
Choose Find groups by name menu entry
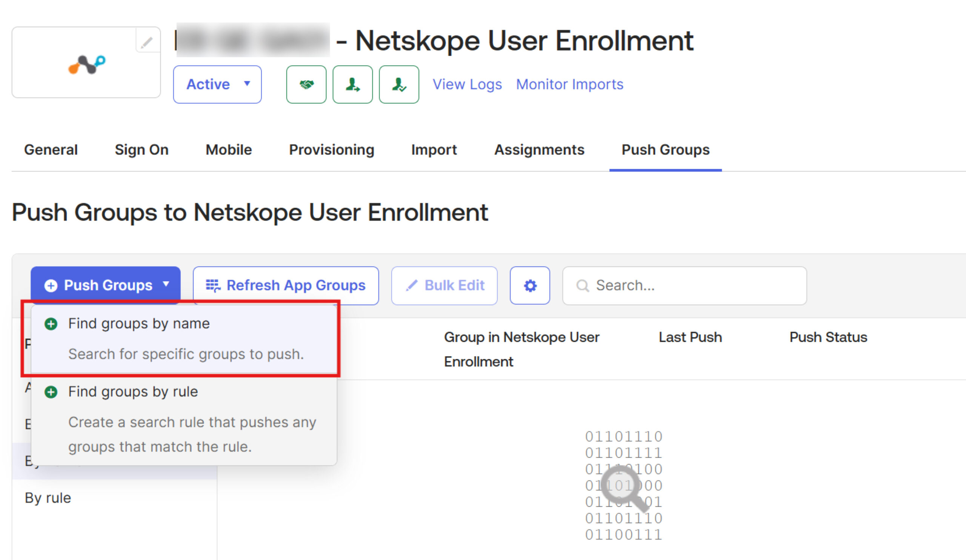[x=184, y=339]
